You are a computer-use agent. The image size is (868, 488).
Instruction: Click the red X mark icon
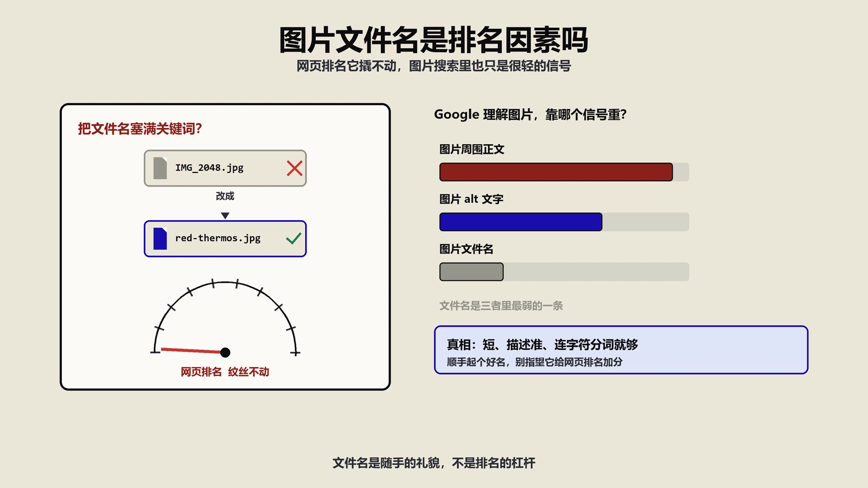click(295, 168)
